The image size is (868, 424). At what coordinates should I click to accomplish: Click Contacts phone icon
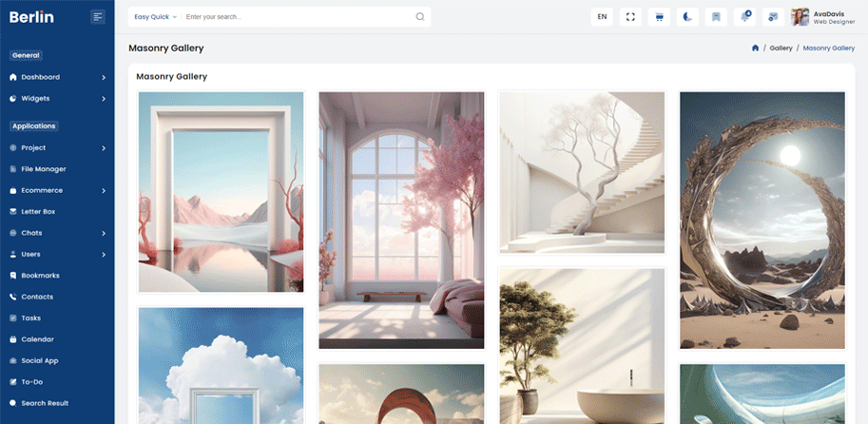(13, 297)
